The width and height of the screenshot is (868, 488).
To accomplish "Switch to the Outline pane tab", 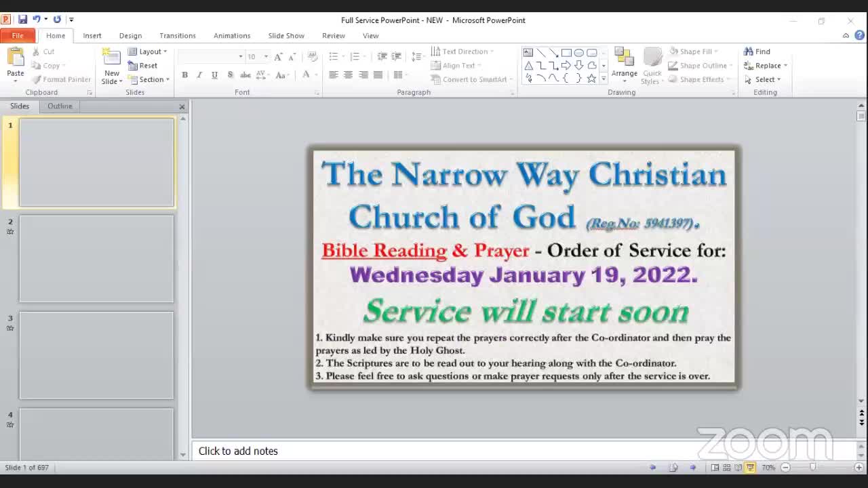I will [x=60, y=106].
